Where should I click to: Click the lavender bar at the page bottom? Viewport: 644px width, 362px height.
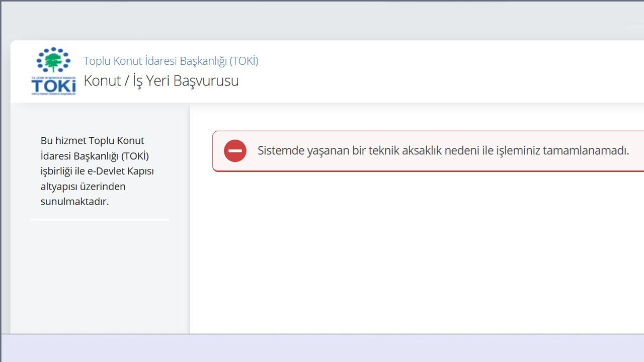point(322,348)
